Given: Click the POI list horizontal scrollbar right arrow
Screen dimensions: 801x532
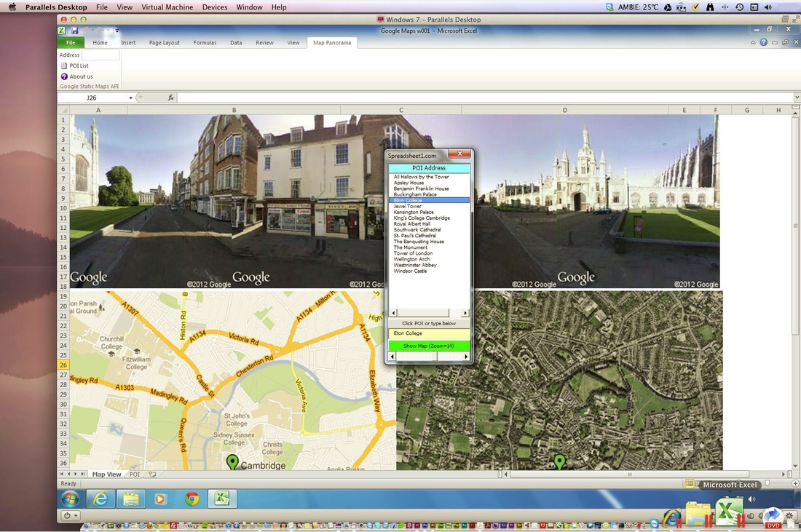Looking at the screenshot, I should (x=465, y=313).
